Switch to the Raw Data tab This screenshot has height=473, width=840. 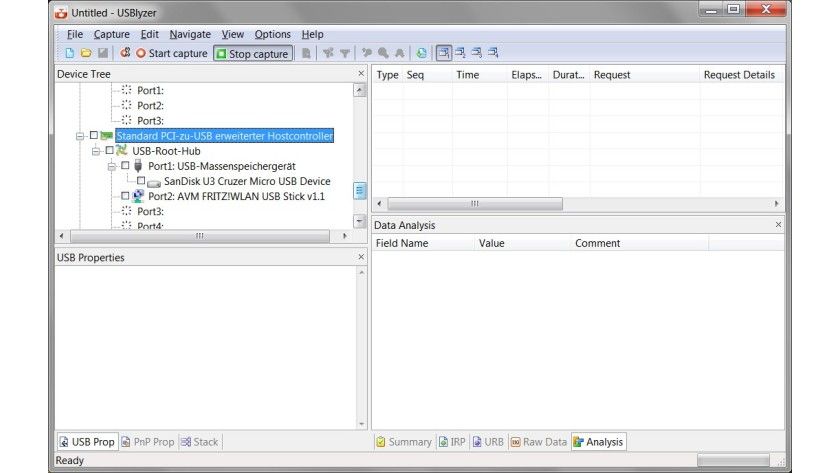[x=539, y=442]
